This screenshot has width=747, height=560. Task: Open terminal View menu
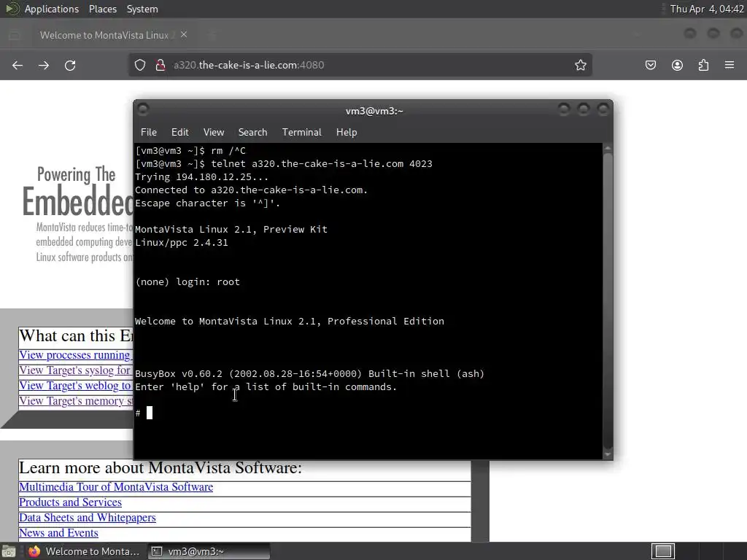click(214, 133)
